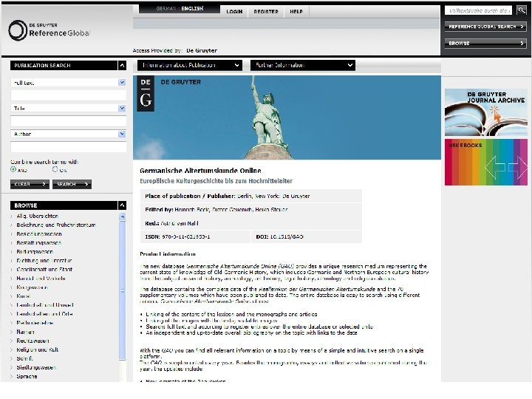Open Landschaften und Orte browse entry
Image resolution: width=532 pixels, height=399 pixels.
tap(44, 314)
